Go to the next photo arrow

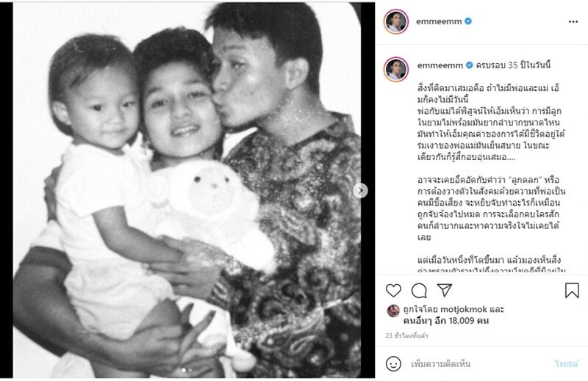[360, 190]
